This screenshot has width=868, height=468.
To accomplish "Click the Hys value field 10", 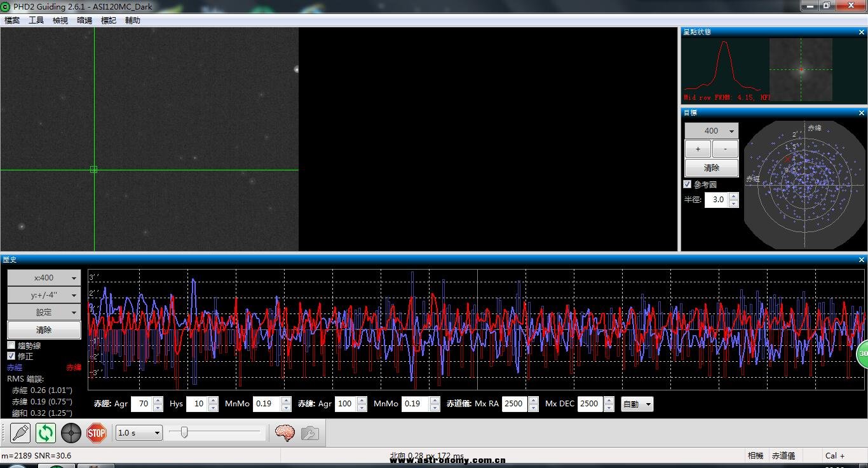I will click(198, 404).
